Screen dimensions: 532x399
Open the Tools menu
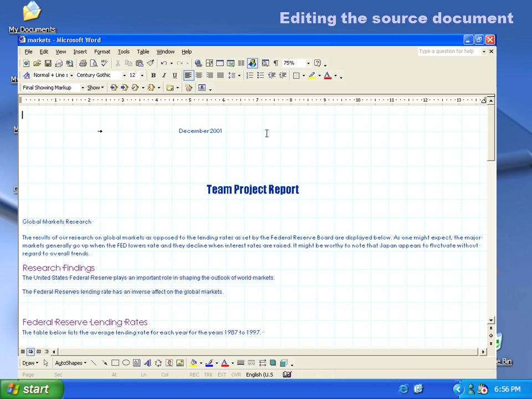pyautogui.click(x=124, y=52)
